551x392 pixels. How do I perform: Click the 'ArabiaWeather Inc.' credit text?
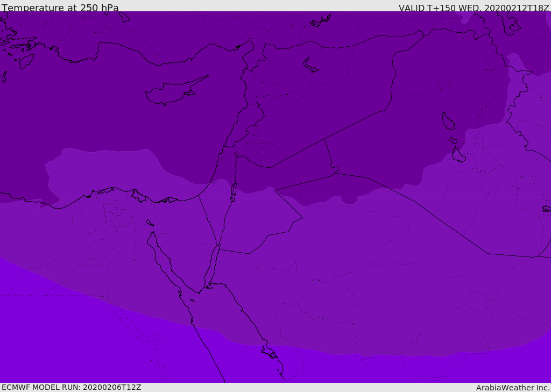(x=513, y=388)
